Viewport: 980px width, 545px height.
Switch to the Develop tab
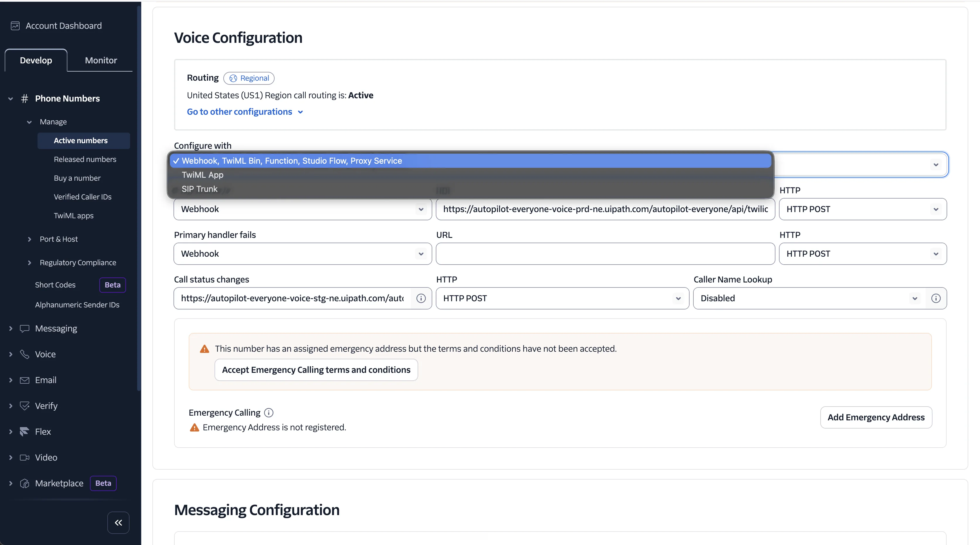[x=36, y=60]
